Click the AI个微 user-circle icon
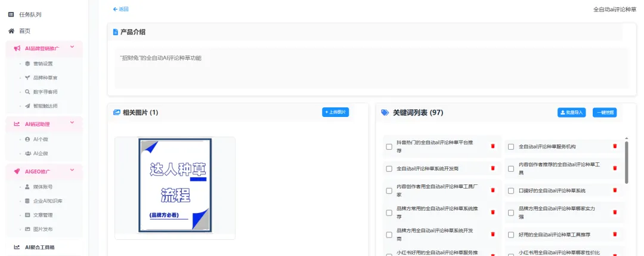Viewport: 644px width, 256px height. [x=27, y=139]
